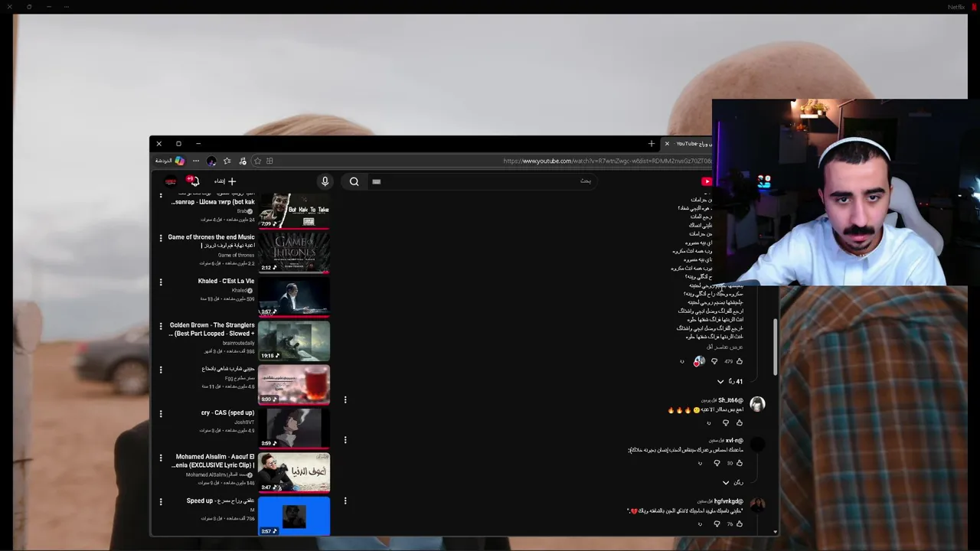Viewport: 980px width, 551px height.
Task: Open the @Sh_it66 username link
Action: tap(730, 400)
